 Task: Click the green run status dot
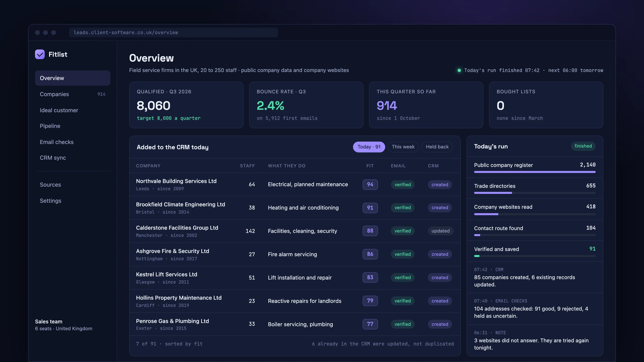pos(459,70)
